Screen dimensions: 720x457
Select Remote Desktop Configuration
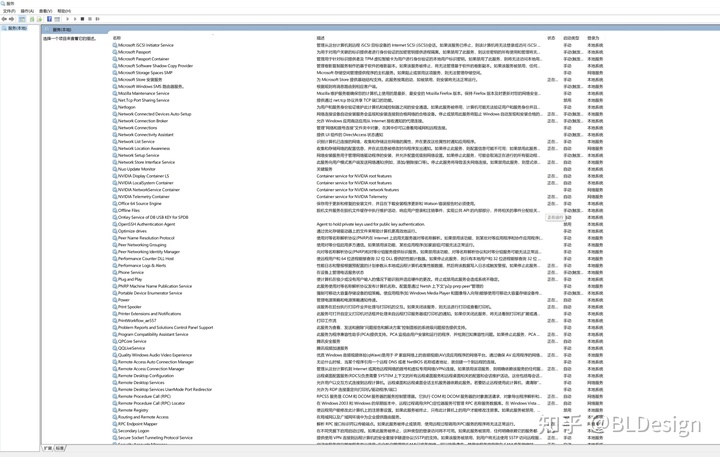(146, 376)
